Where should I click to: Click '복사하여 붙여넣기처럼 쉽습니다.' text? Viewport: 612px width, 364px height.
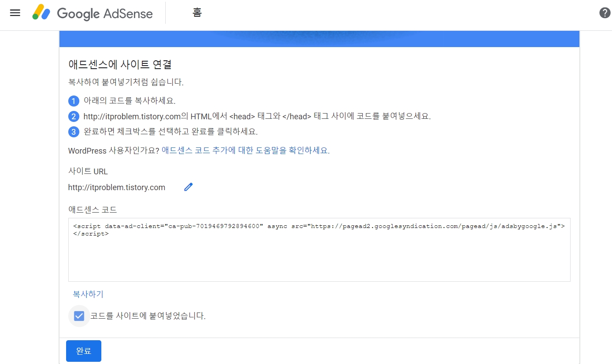pos(126,82)
